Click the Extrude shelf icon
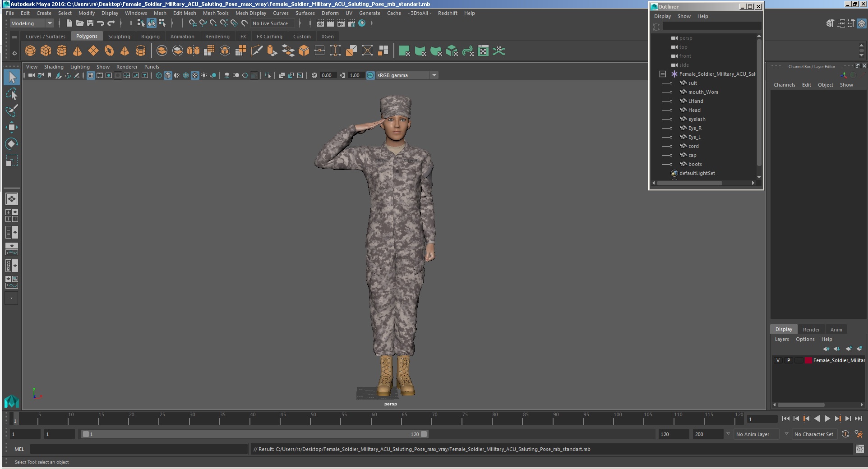868x469 pixels. [x=272, y=51]
